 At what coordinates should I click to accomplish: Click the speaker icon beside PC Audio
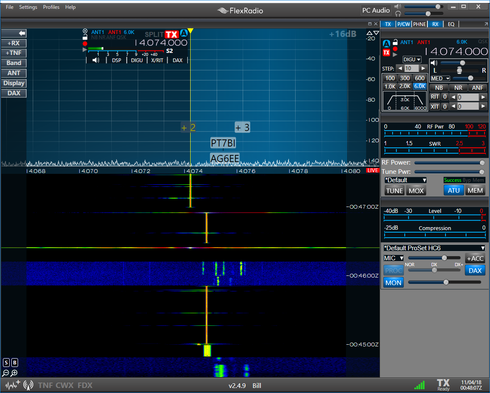398,7
